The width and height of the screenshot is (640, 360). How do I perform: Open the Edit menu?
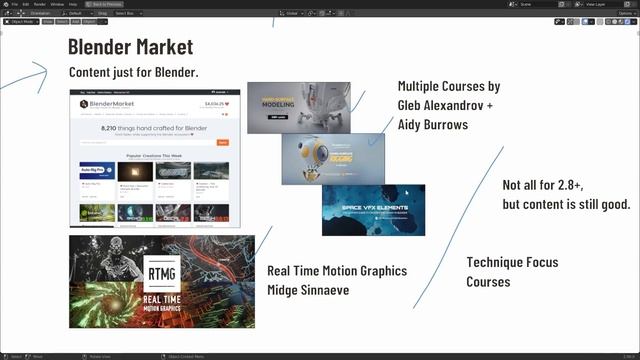(x=26, y=4)
